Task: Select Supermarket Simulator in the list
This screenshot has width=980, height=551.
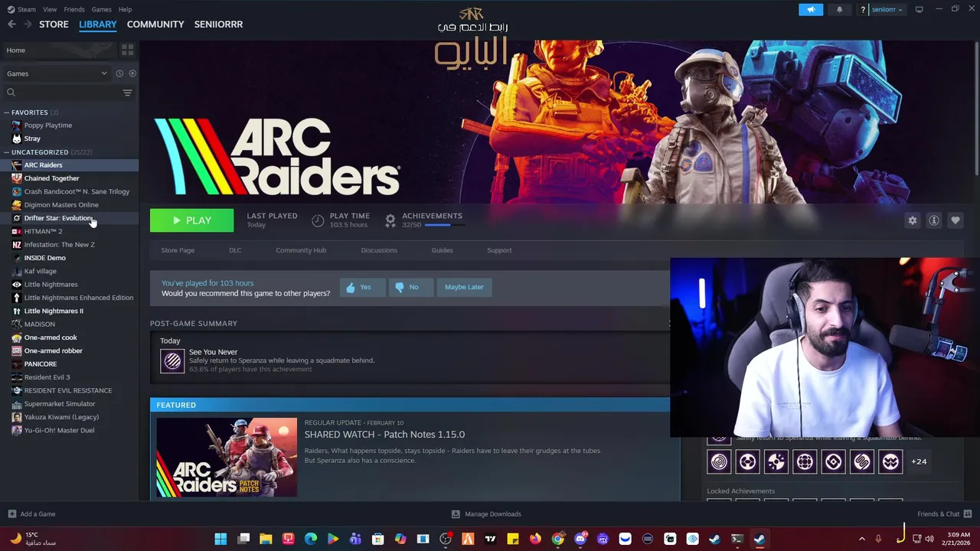Action: point(60,404)
